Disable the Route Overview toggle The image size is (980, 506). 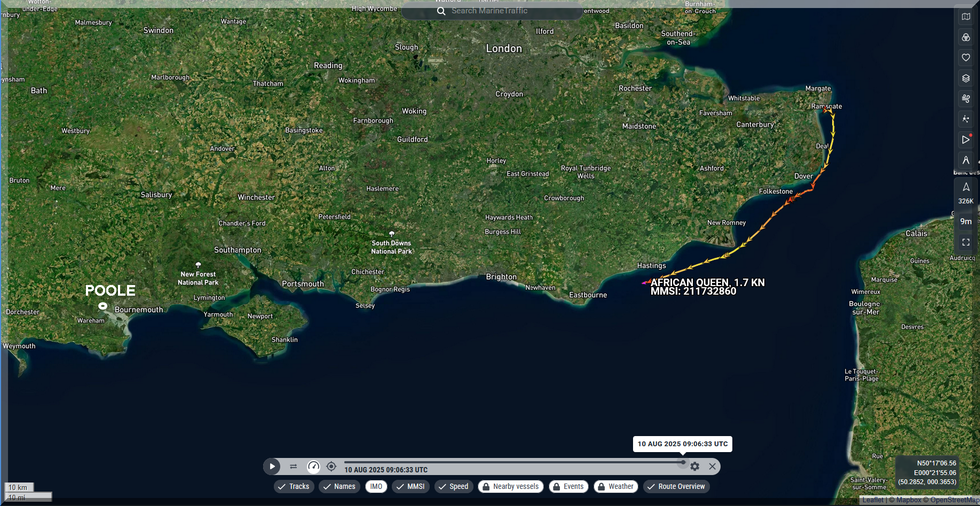(x=676, y=486)
